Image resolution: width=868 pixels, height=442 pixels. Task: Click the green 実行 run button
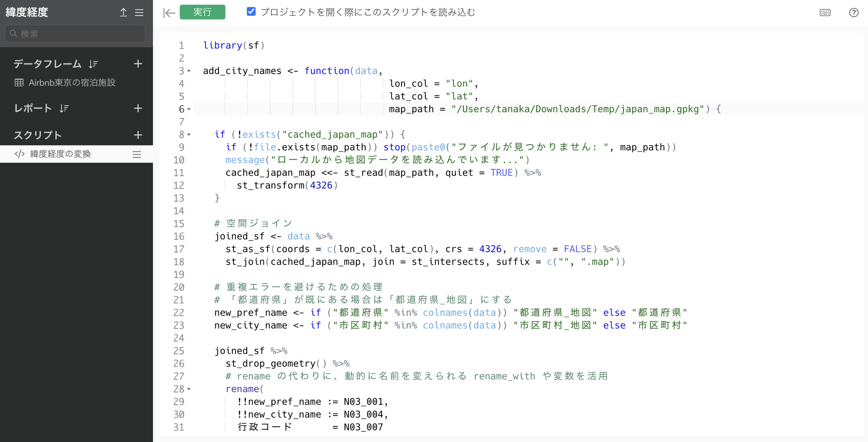[x=202, y=12]
